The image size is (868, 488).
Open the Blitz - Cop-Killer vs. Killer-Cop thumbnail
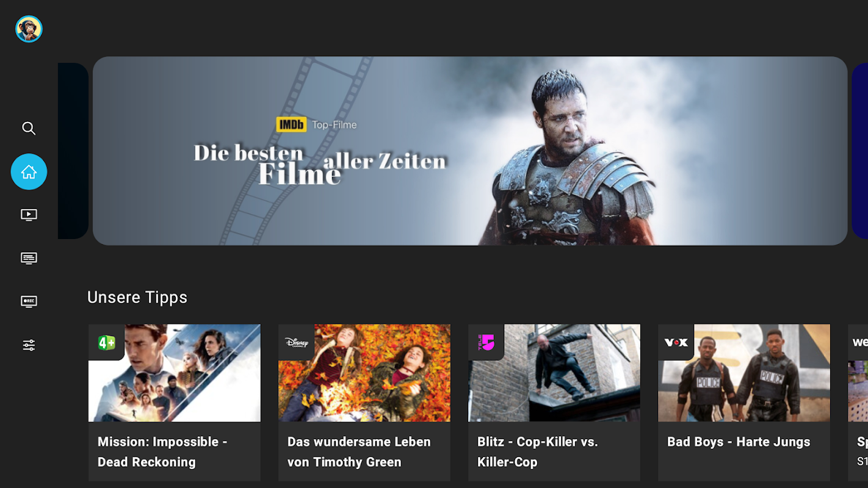coord(554,373)
